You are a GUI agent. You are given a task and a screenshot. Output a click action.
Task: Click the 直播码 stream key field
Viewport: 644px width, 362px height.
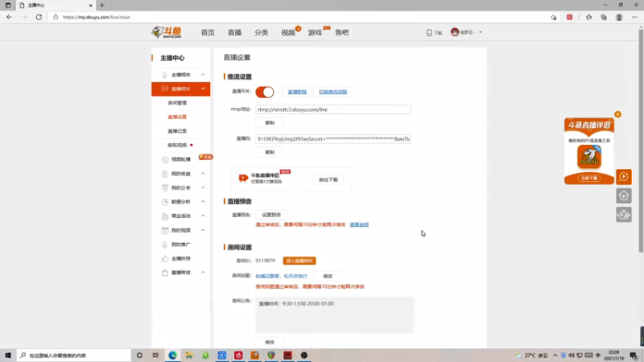[x=333, y=138]
